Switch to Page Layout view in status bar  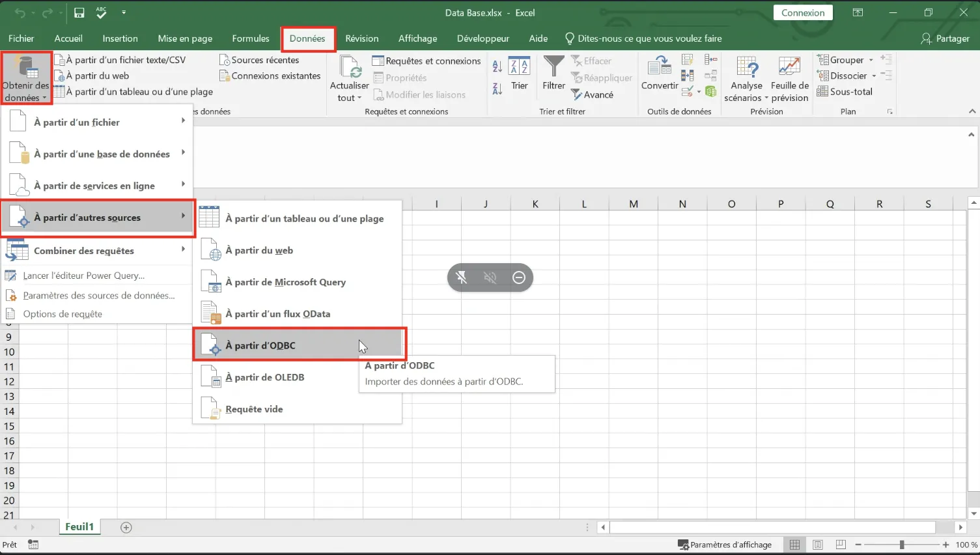coord(818,545)
